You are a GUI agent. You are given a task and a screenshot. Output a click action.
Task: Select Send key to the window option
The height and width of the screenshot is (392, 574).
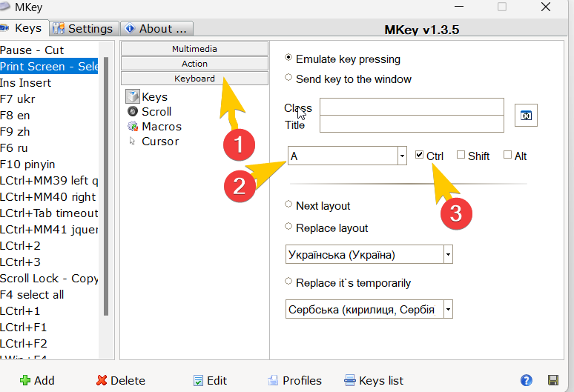pos(288,78)
